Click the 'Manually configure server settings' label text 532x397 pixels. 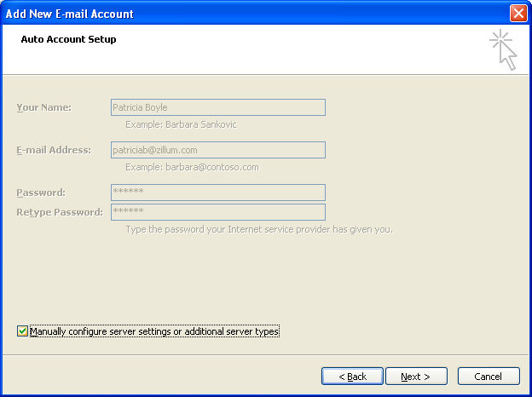[x=154, y=331]
